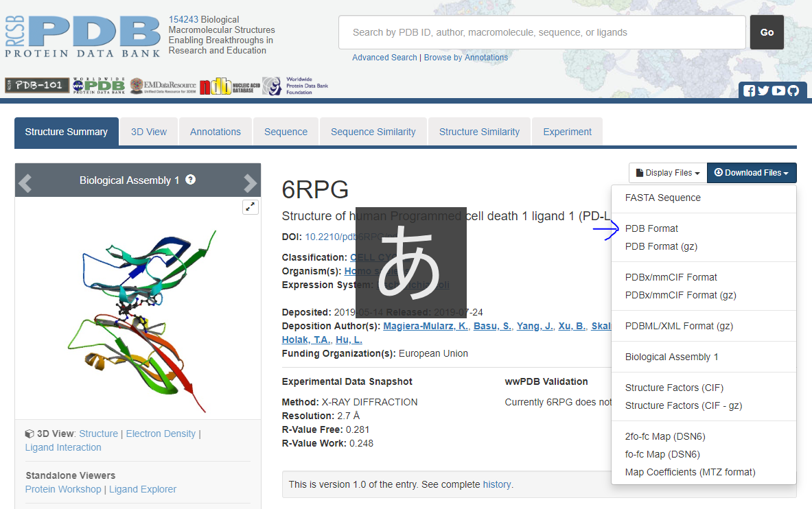Choose PDBx/mmCIF Format download option
Viewport: 812px width, 509px height.
(671, 277)
